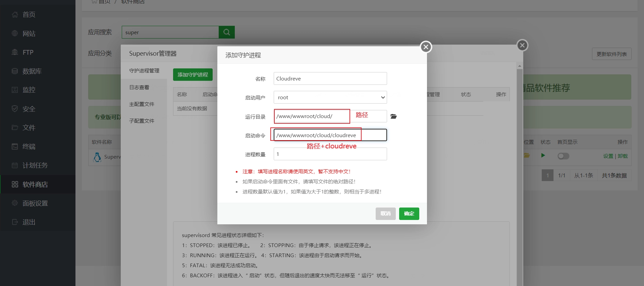Click the 卸载 link in software row
The width and height of the screenshot is (644, 286).
623,156
